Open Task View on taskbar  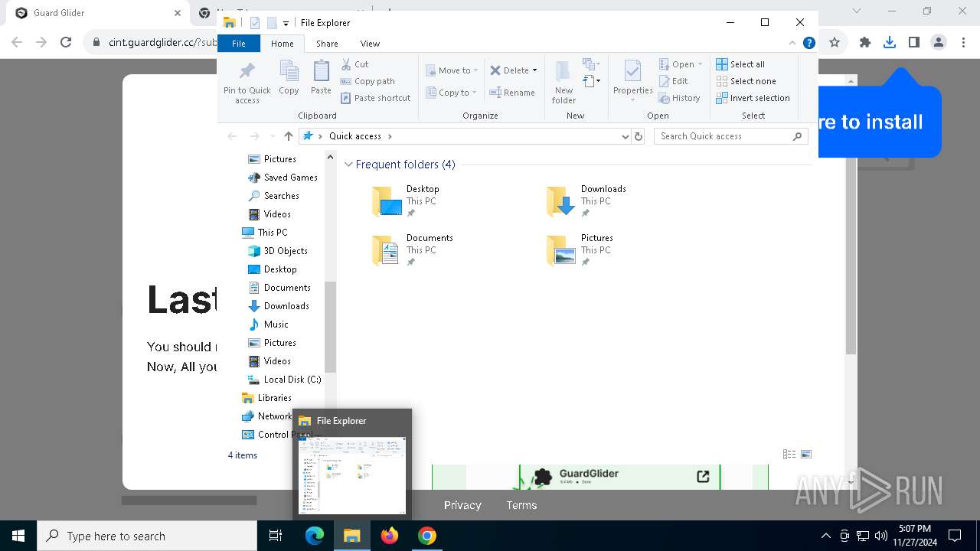click(276, 536)
